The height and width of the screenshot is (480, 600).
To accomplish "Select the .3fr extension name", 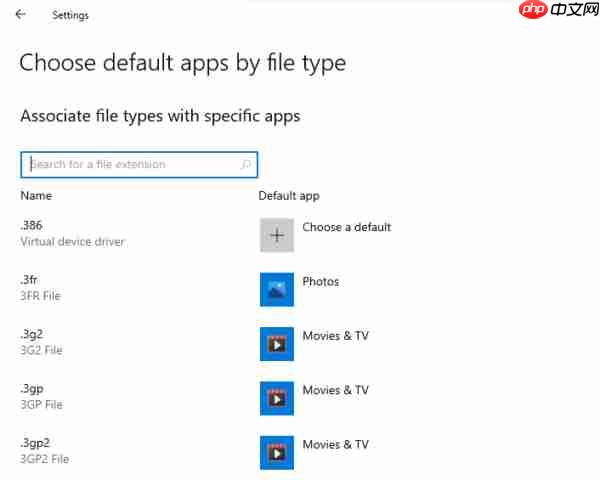I will point(29,279).
